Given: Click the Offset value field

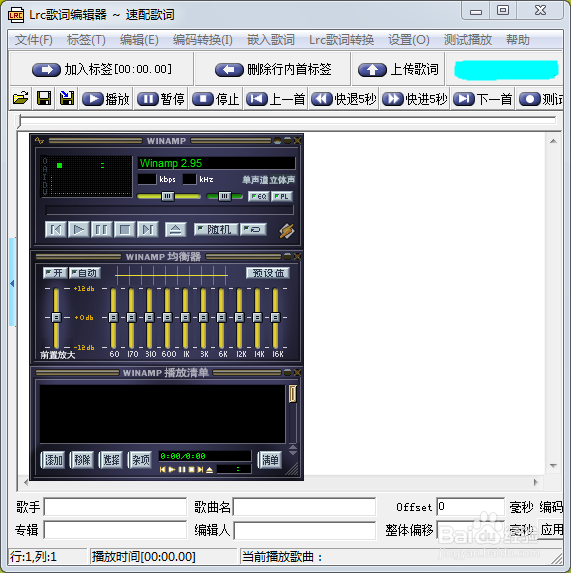Looking at the screenshot, I should tap(471, 507).
